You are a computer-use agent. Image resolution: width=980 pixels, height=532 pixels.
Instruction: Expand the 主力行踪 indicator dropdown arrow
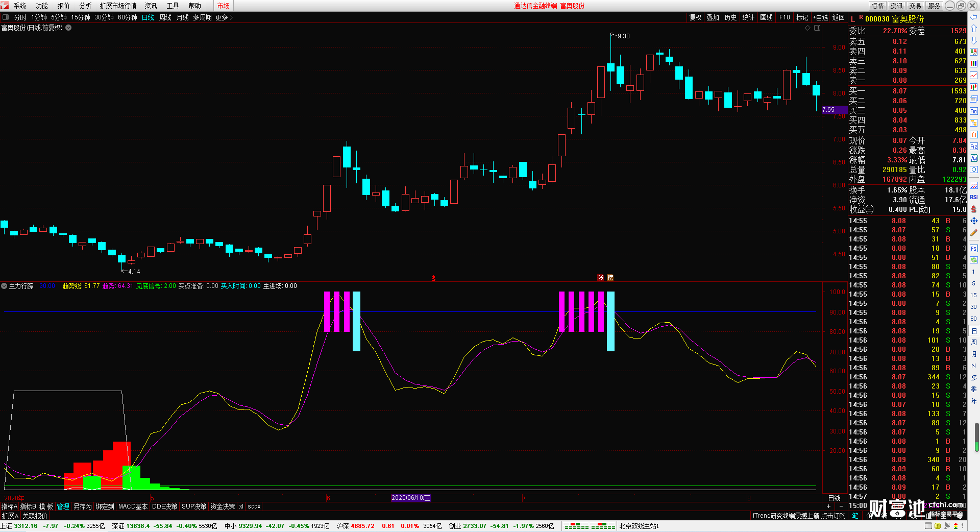pos(4,286)
